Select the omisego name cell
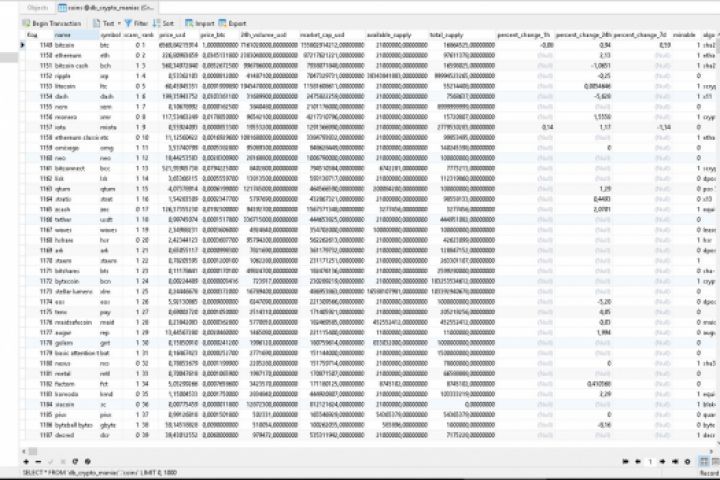Image resolution: width=720 pixels, height=480 pixels. click(x=75, y=148)
